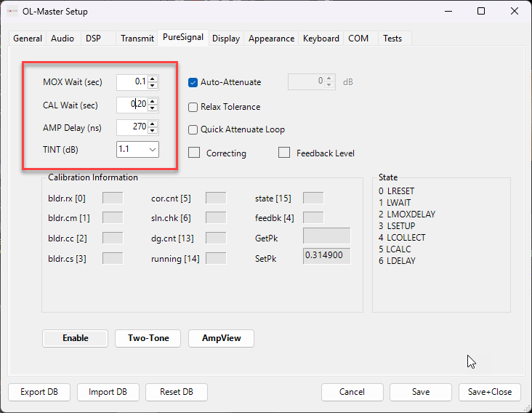This screenshot has width=532, height=413.
Task: Click state entry '1 LWAIT'
Action: coord(395,203)
